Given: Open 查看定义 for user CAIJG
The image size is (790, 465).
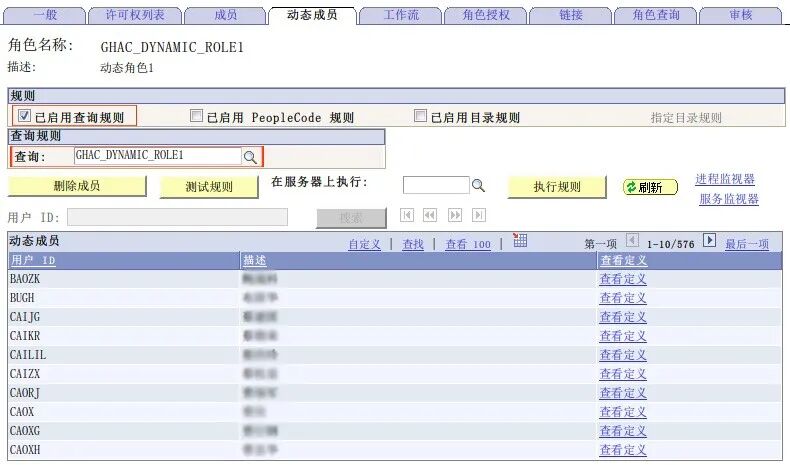Looking at the screenshot, I should (x=623, y=317).
